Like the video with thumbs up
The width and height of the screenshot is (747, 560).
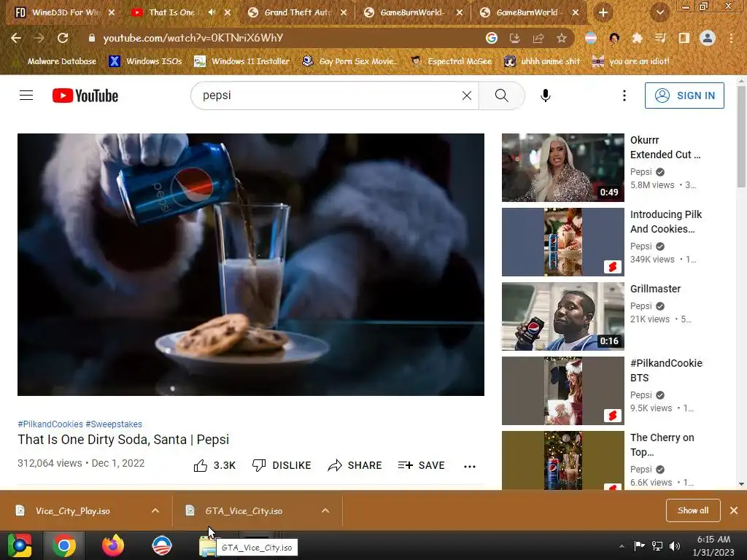coord(214,465)
